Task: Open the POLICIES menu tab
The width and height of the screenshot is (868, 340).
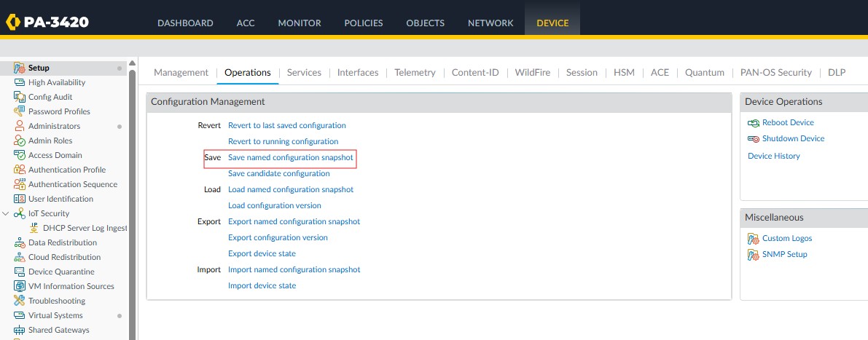Action: [x=364, y=23]
